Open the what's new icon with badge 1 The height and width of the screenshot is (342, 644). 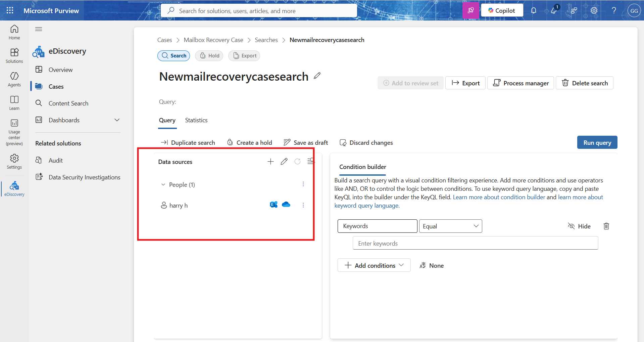[x=554, y=10]
